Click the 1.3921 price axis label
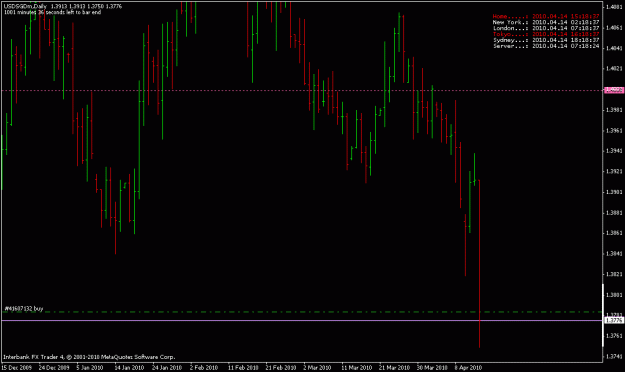The width and height of the screenshot is (625, 372). pos(614,171)
